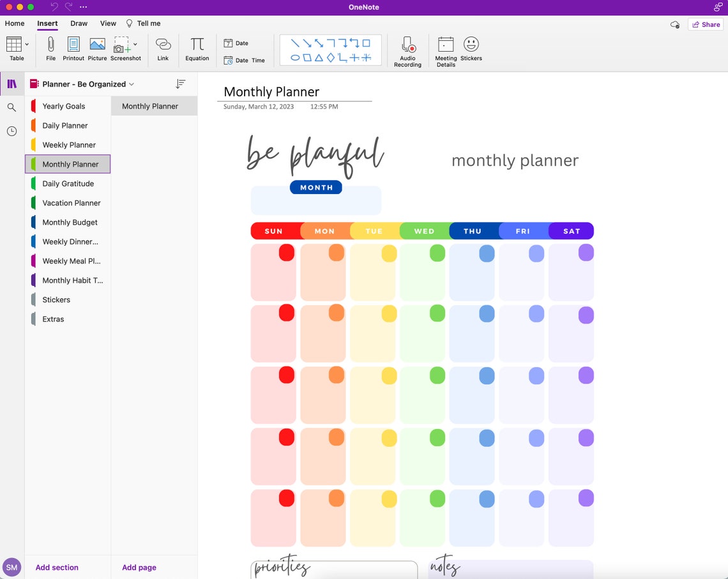The width and height of the screenshot is (728, 579).
Task: Switch to the Draw tab
Action: [79, 23]
